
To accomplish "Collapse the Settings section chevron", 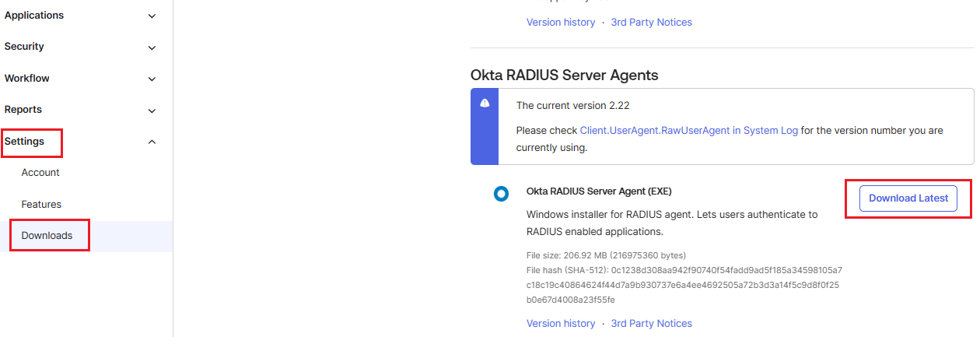I will coord(152,142).
